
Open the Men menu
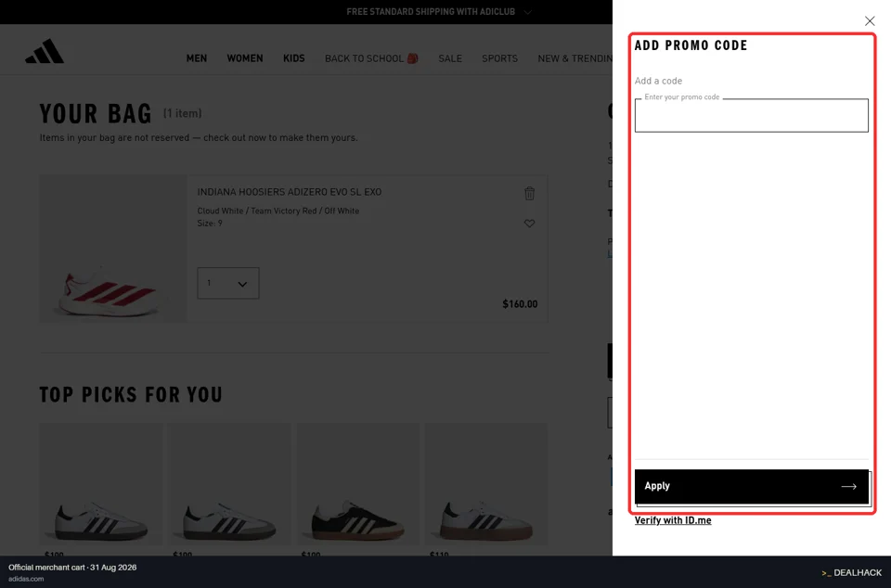197,58
